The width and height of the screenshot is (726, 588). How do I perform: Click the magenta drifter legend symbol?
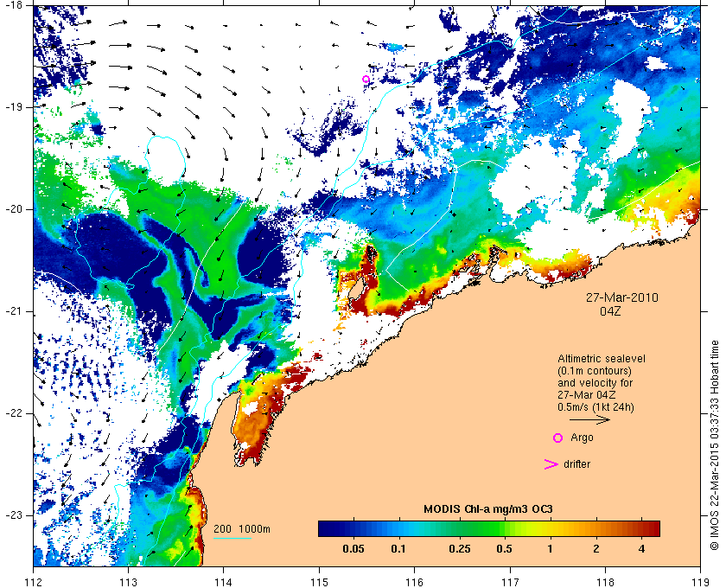tap(551, 464)
